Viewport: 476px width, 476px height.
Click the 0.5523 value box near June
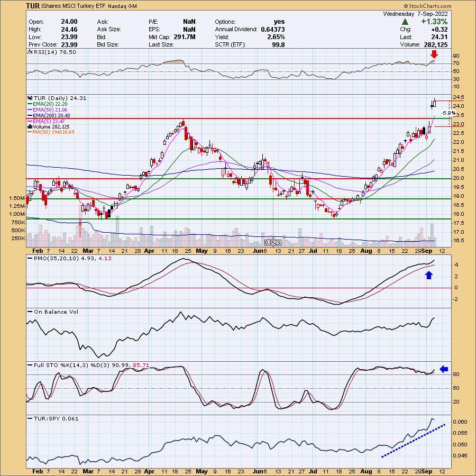(272, 243)
